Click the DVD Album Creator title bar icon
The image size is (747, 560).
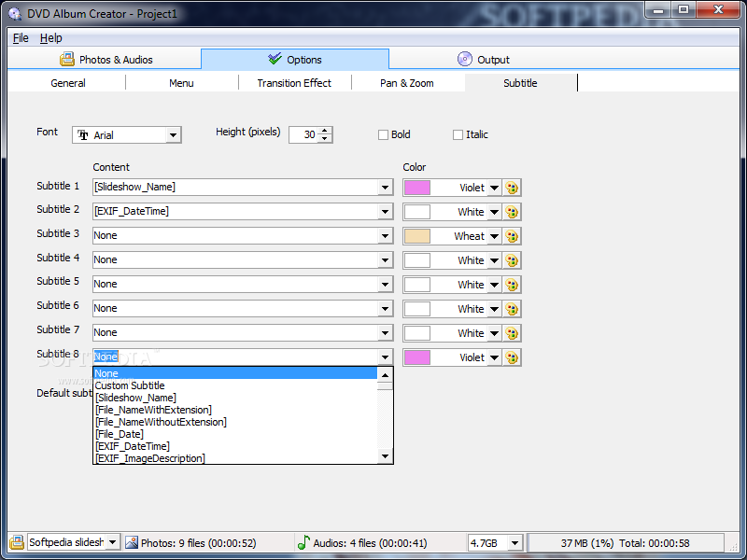(15, 14)
